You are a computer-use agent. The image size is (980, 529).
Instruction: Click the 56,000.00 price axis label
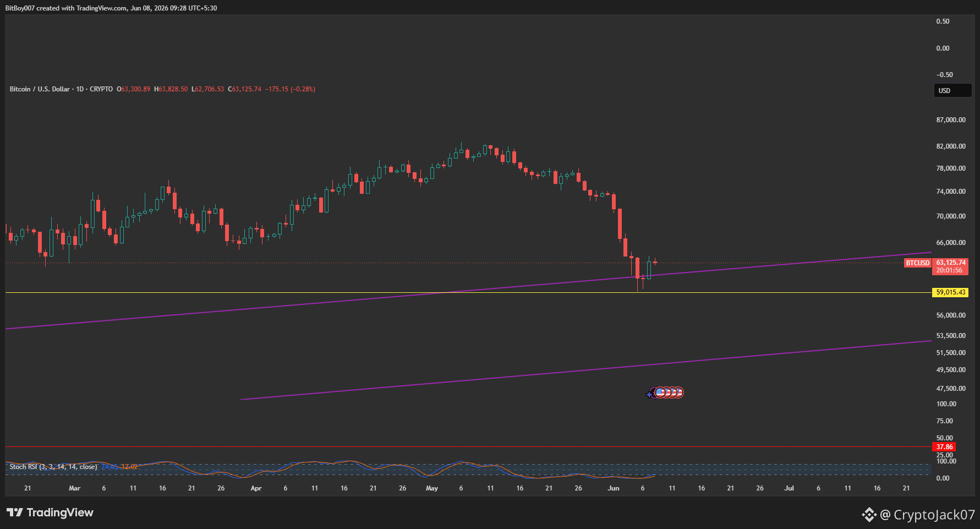coord(951,315)
